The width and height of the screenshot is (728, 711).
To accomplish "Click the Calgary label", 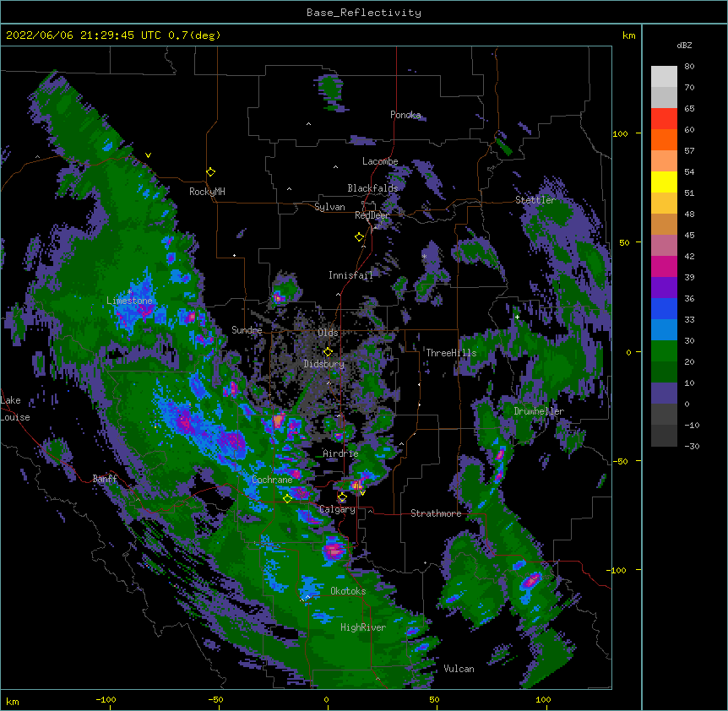I will click(x=337, y=509).
